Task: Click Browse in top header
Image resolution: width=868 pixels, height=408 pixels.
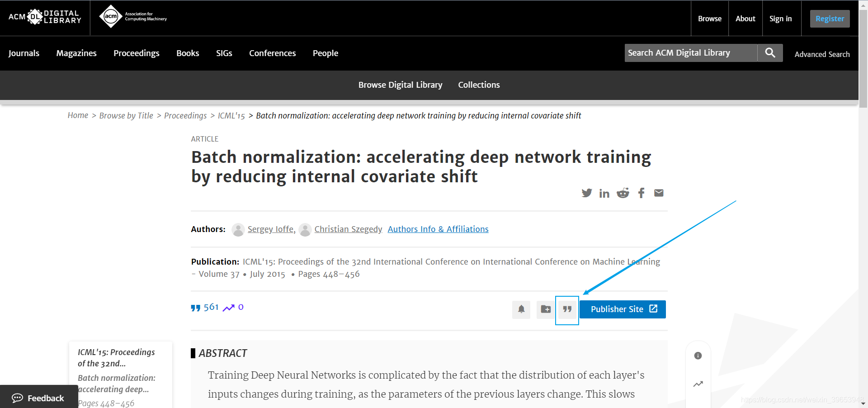Action: (710, 19)
